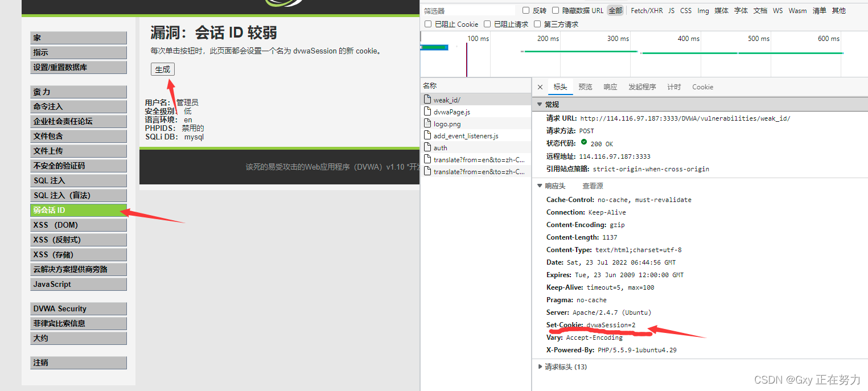The width and height of the screenshot is (868, 391).
Task: Filter requests by 媒体
Action: tap(721, 10)
